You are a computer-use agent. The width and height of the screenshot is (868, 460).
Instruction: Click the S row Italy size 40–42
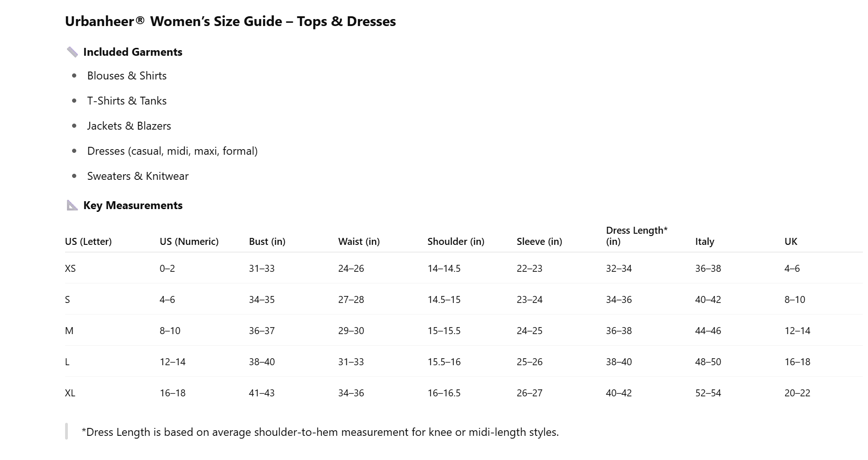coord(708,300)
